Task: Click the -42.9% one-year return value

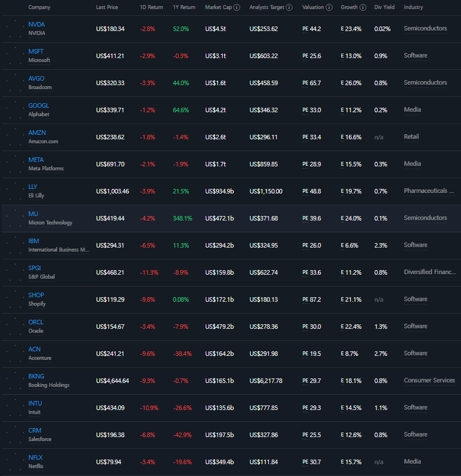Action: pos(182,435)
